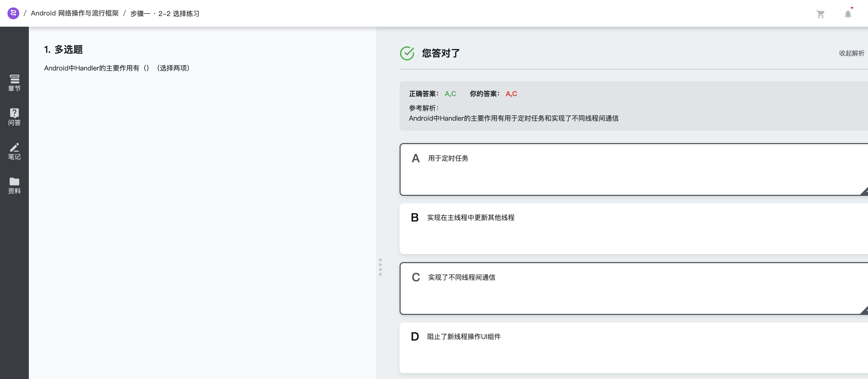
Task: Click the purple site logo icon
Action: tap(13, 13)
